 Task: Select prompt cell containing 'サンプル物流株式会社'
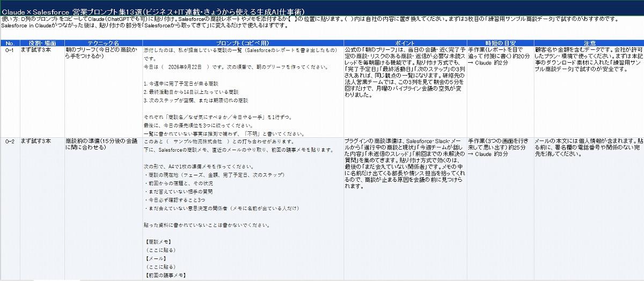[x=242, y=209]
